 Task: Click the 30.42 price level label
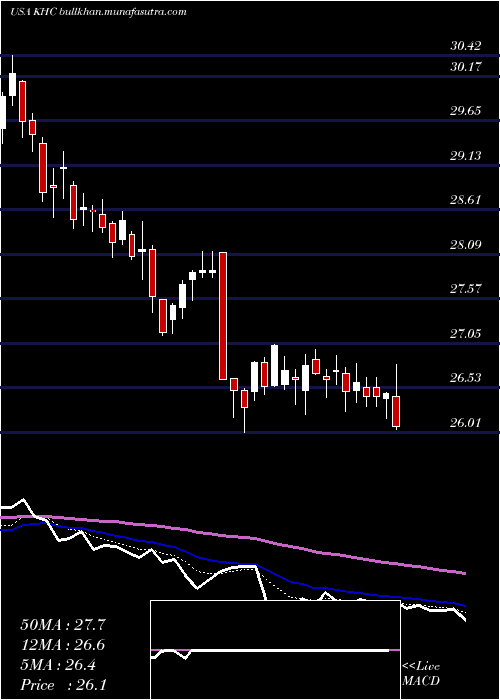click(466, 46)
